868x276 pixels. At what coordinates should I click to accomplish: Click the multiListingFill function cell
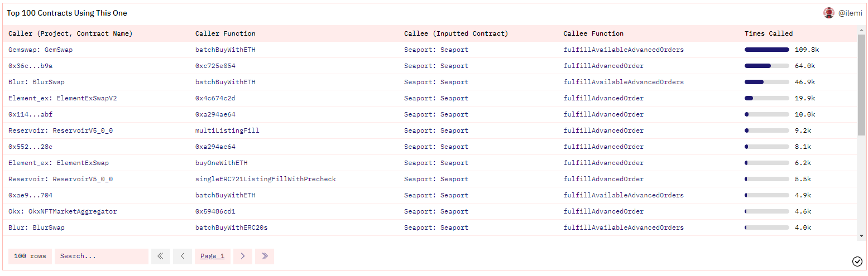[x=228, y=130]
